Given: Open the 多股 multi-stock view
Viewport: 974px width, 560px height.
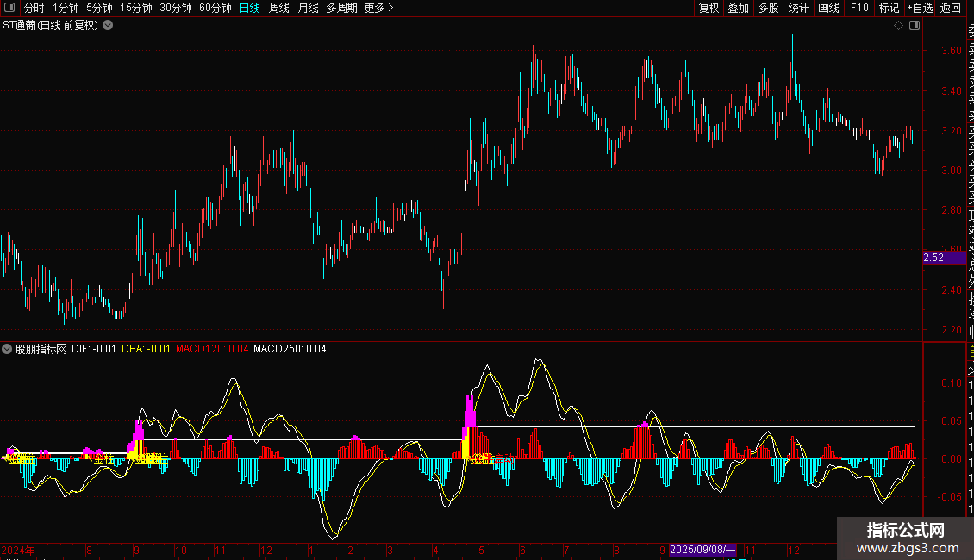Looking at the screenshot, I should click(768, 8).
